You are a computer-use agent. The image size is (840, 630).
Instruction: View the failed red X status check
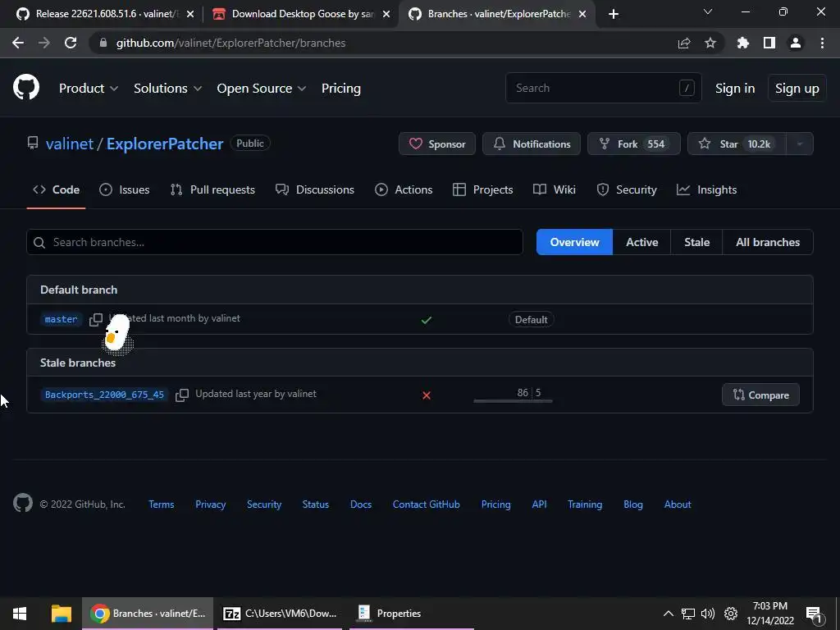coord(427,395)
